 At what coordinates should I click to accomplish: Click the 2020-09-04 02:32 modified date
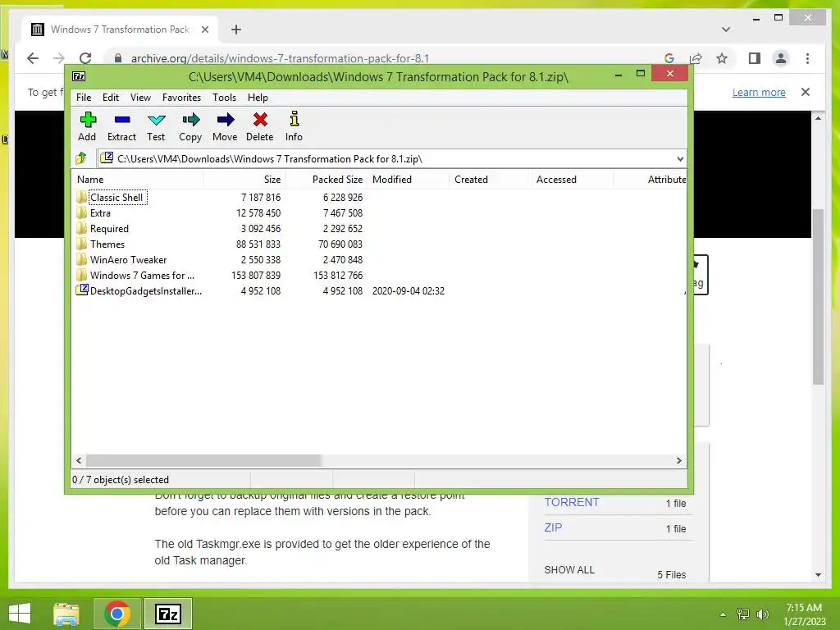[x=409, y=290]
